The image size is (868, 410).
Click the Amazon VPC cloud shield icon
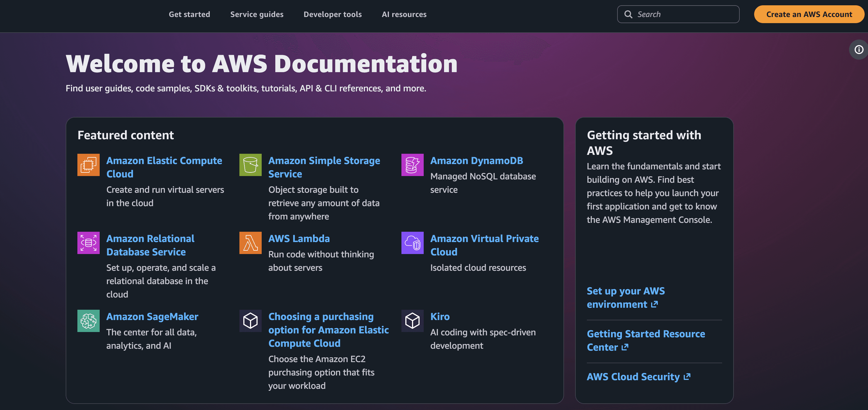pyautogui.click(x=413, y=243)
